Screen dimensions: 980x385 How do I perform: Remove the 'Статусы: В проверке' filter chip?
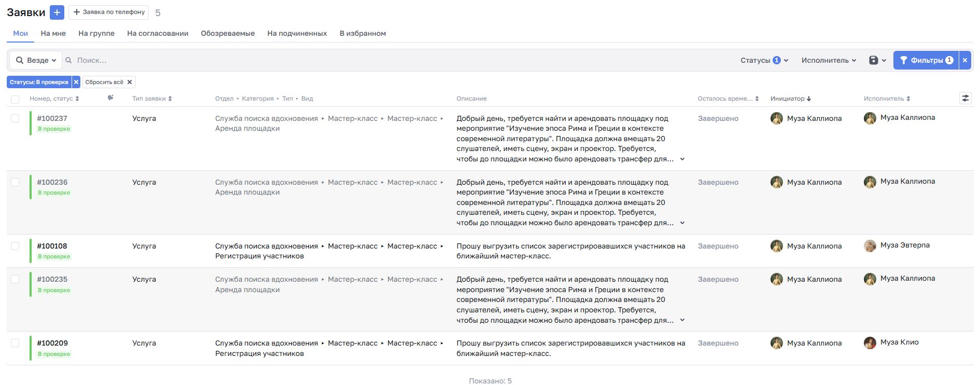(x=76, y=82)
